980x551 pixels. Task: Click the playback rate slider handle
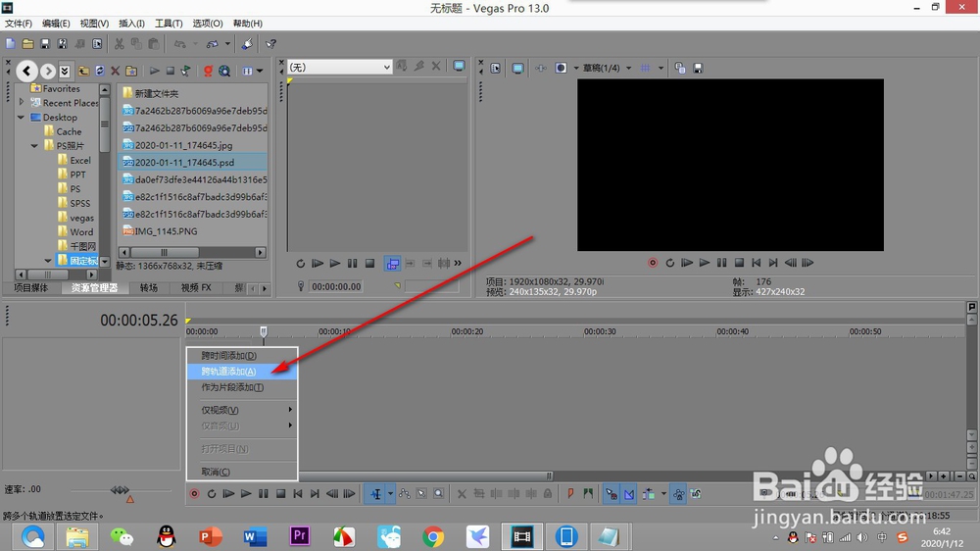tap(120, 489)
